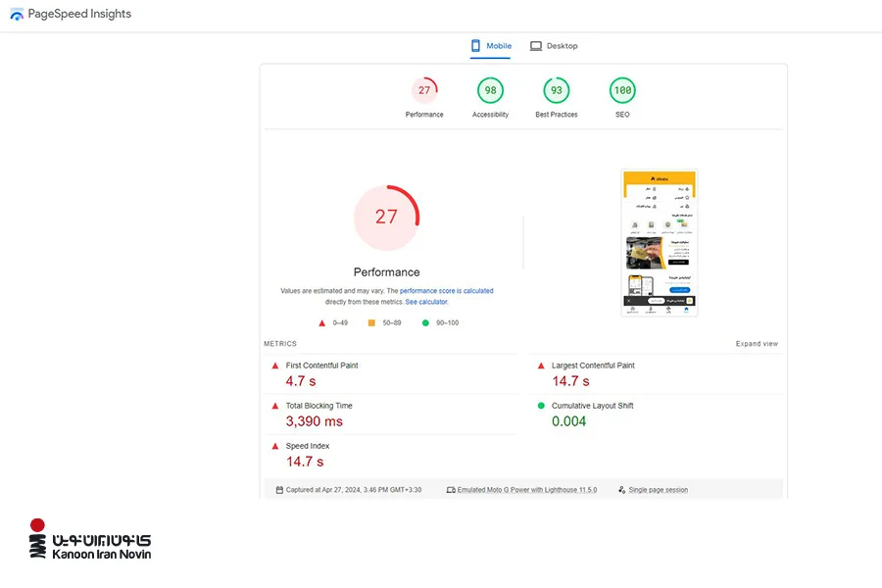The image size is (882, 588).
Task: Click the Total Blocking Time label
Action: (x=318, y=406)
